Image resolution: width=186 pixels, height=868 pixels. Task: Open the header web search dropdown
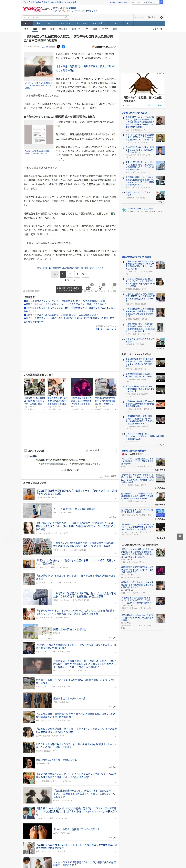151,2
